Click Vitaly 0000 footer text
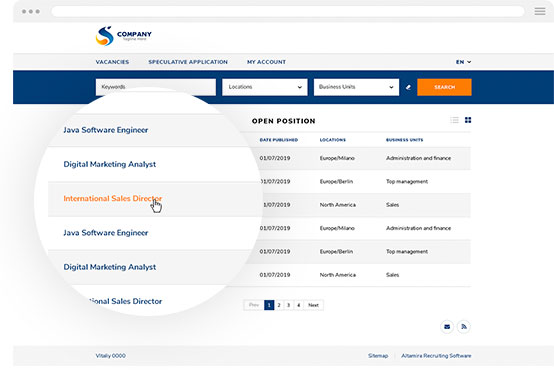This screenshot has height=370, width=554. pos(111,356)
